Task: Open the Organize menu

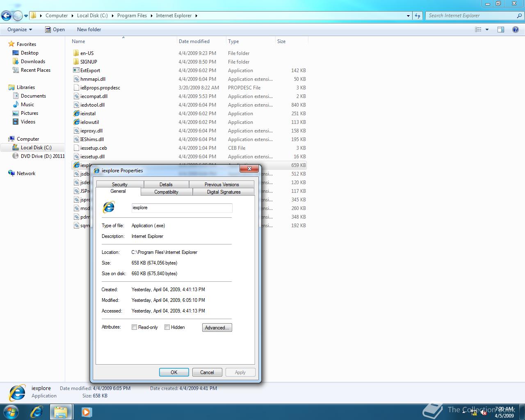Action: (x=20, y=30)
